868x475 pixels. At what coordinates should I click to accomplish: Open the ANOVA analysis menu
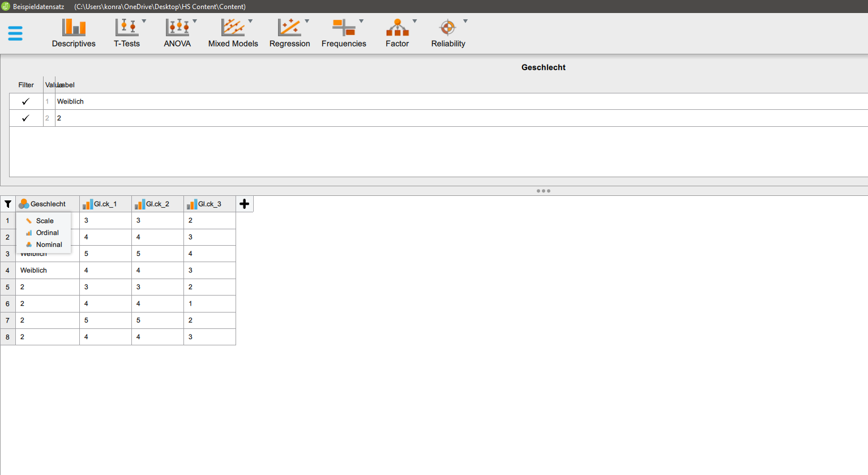click(x=177, y=33)
